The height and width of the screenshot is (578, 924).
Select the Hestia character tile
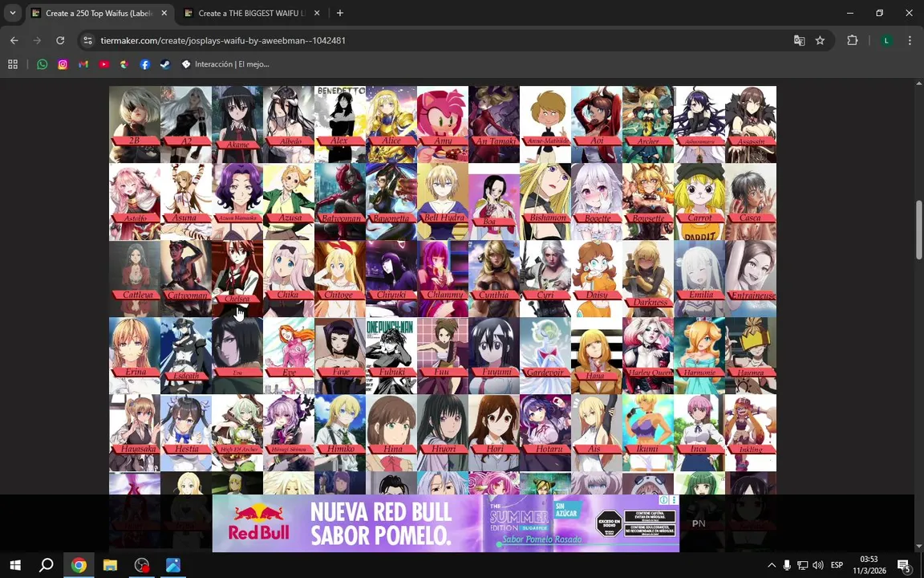point(186,433)
